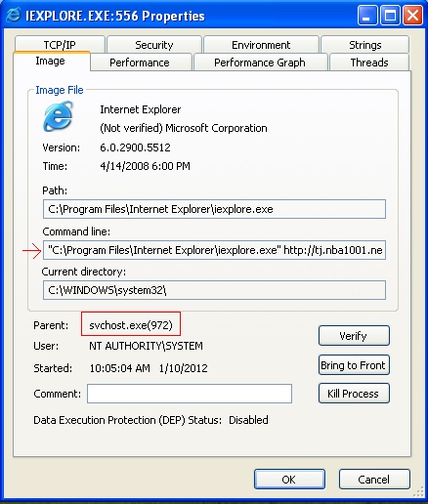The height and width of the screenshot is (504, 428).
Task: Click into the Comment field
Action: tap(190, 394)
